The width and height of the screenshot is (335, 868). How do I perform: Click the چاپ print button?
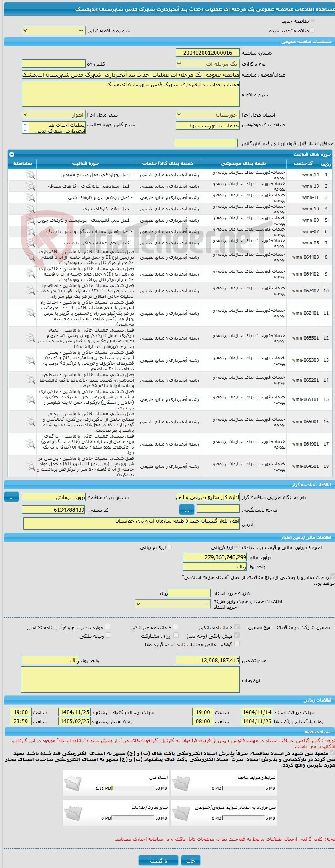(191, 860)
